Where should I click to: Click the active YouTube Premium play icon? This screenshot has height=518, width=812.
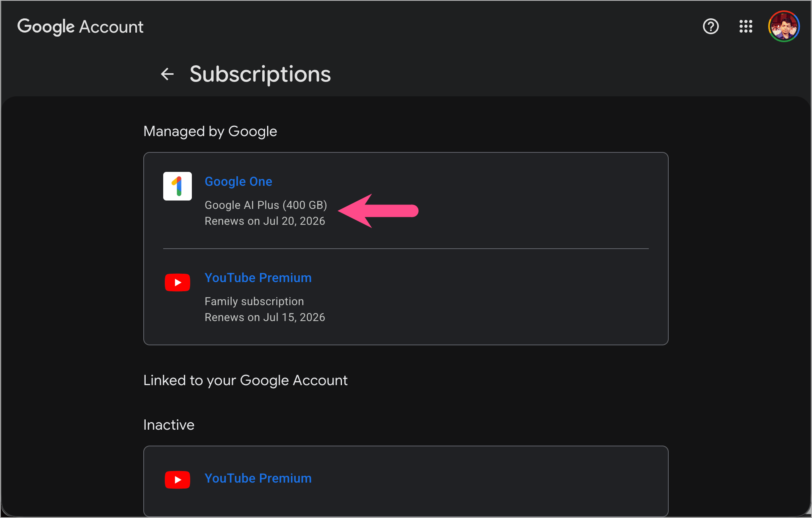click(178, 282)
